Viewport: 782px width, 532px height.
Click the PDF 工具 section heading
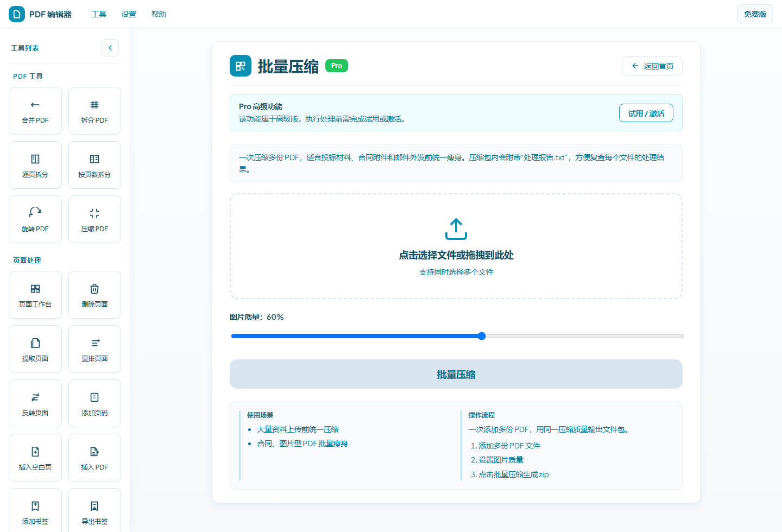click(28, 76)
